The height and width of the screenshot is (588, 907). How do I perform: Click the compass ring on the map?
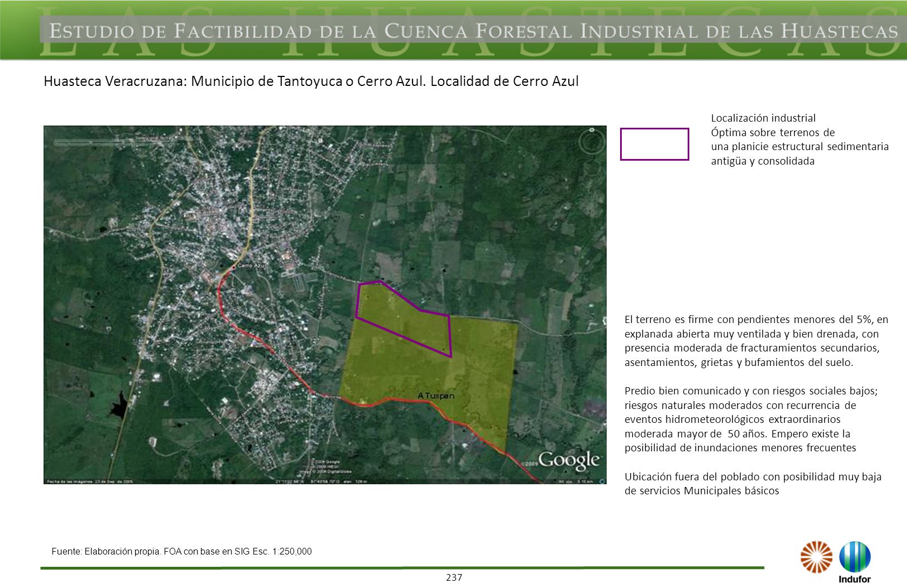(592, 141)
